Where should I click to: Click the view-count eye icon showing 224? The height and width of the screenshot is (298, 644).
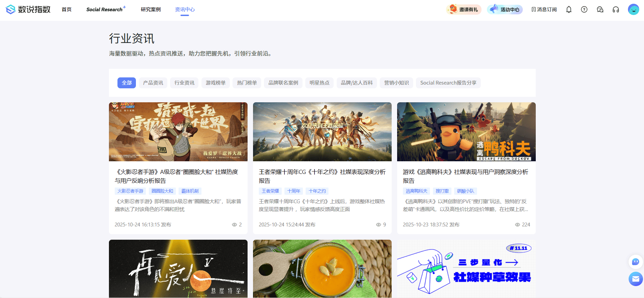coord(518,225)
